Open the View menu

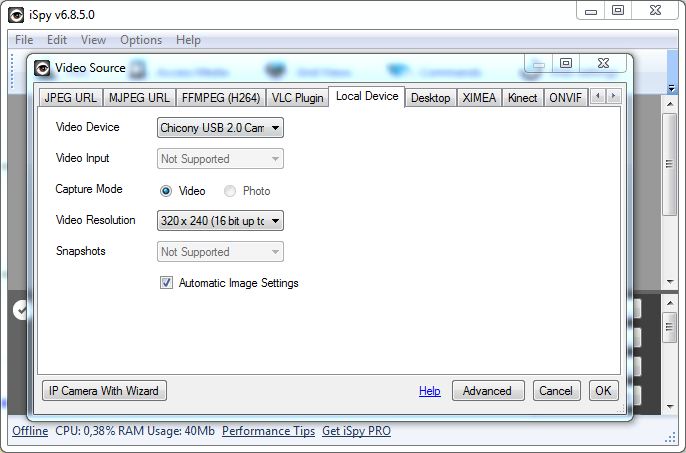[x=93, y=40]
